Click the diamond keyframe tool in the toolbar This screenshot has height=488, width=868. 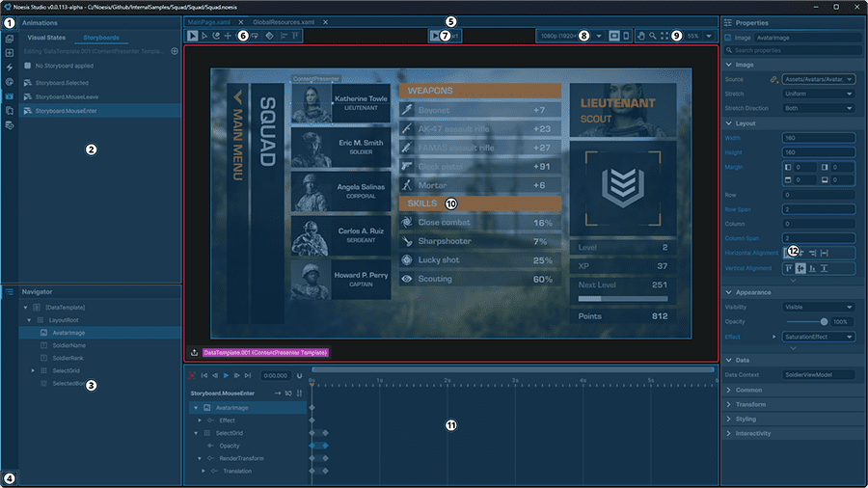269,36
